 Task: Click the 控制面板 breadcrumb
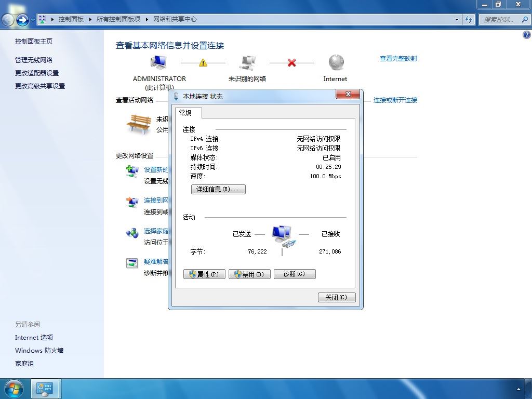[71, 19]
